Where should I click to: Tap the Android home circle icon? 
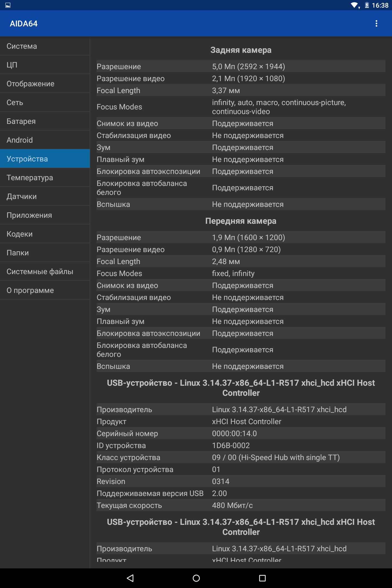196,578
